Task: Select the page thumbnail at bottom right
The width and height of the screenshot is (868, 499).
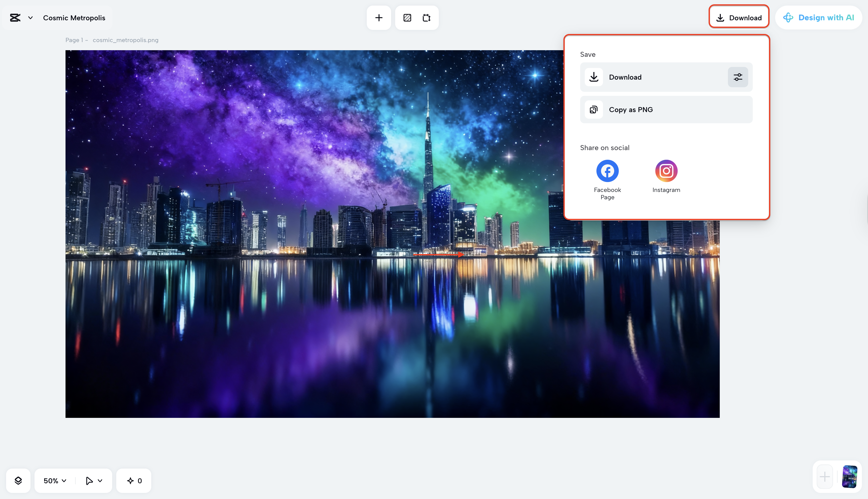Action: click(x=849, y=476)
